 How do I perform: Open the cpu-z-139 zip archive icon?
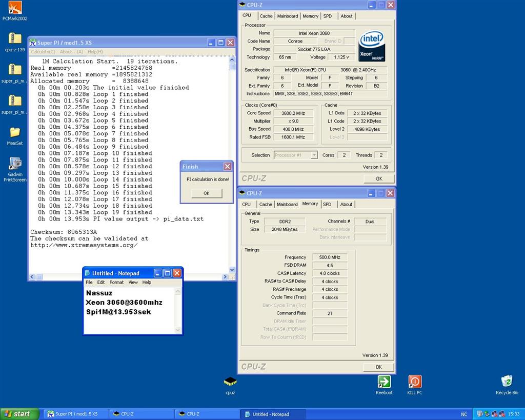pyautogui.click(x=14, y=42)
